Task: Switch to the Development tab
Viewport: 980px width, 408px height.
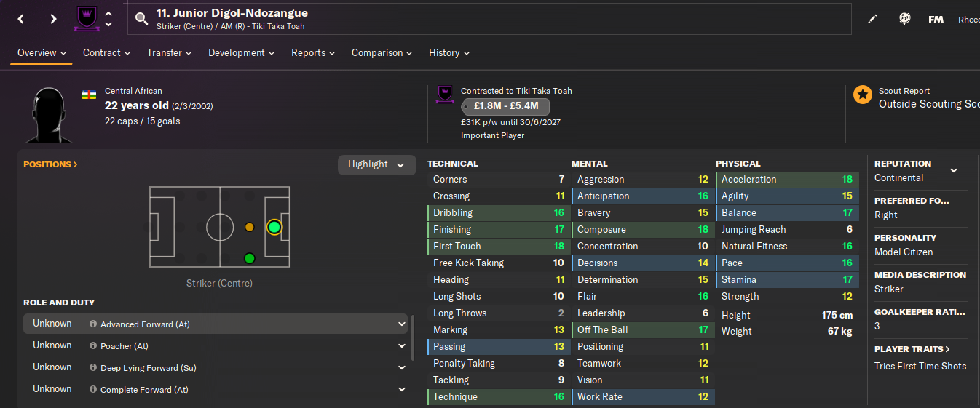Action: (x=241, y=53)
